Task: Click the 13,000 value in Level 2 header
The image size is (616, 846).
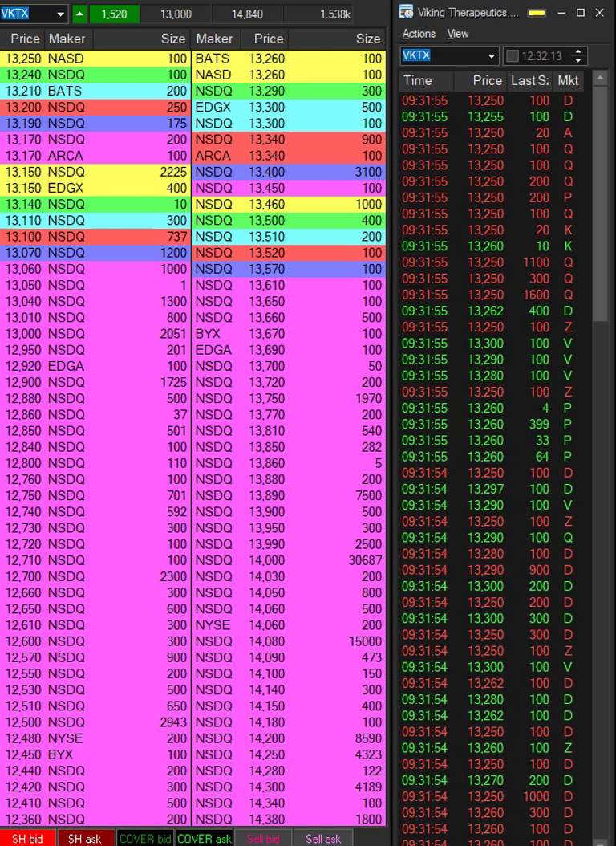Action: click(x=176, y=14)
